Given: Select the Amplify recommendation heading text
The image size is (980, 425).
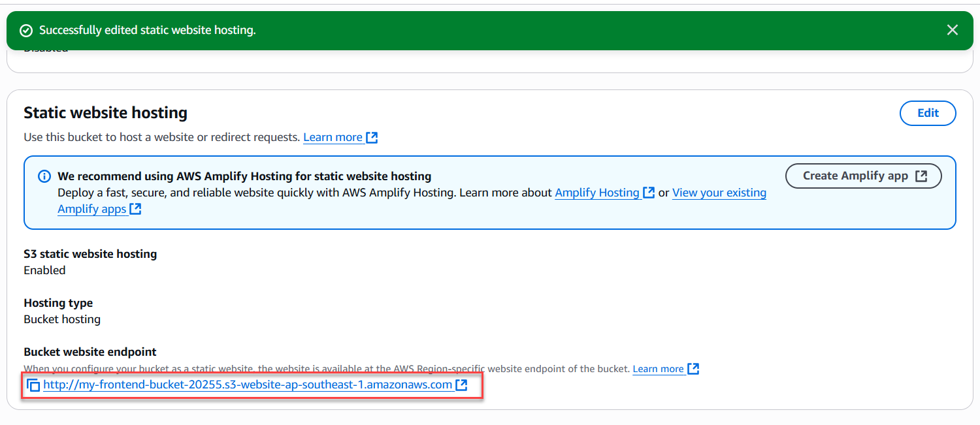Looking at the screenshot, I should pyautogui.click(x=244, y=176).
